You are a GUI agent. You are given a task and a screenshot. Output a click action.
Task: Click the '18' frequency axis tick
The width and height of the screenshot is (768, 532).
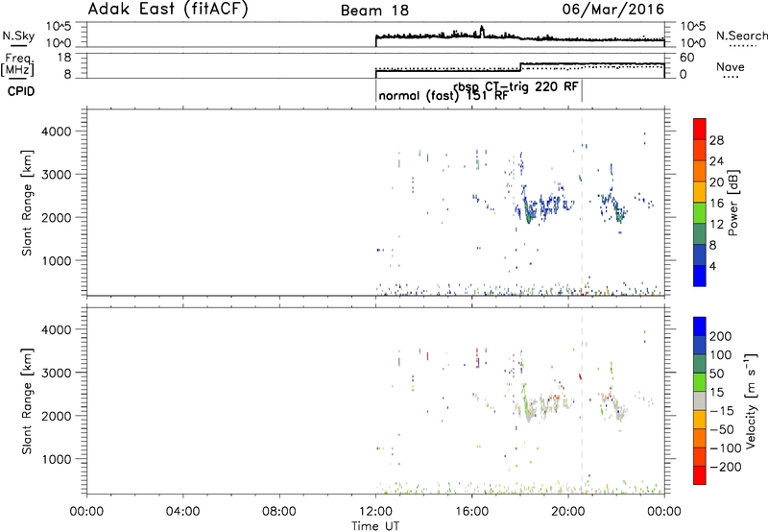(x=64, y=58)
